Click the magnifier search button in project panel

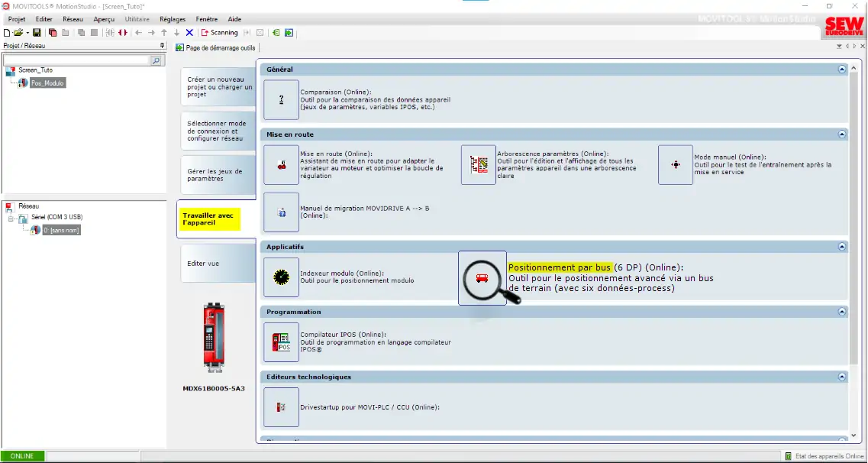156,60
